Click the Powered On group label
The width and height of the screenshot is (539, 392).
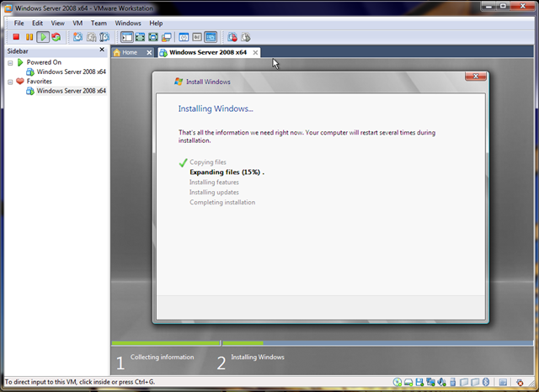point(44,62)
